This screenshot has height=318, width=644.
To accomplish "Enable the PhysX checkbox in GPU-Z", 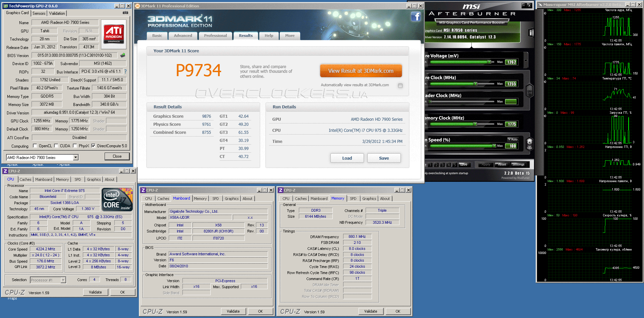I will point(75,146).
